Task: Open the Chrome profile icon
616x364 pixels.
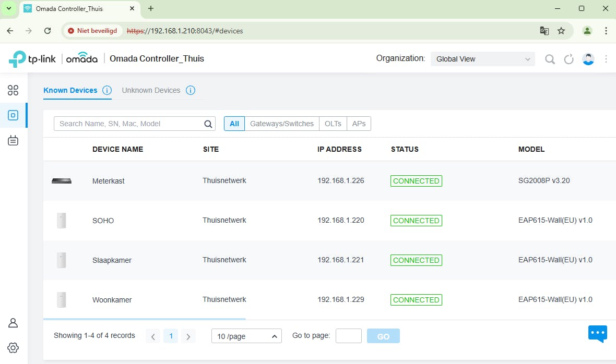Action: point(587,31)
